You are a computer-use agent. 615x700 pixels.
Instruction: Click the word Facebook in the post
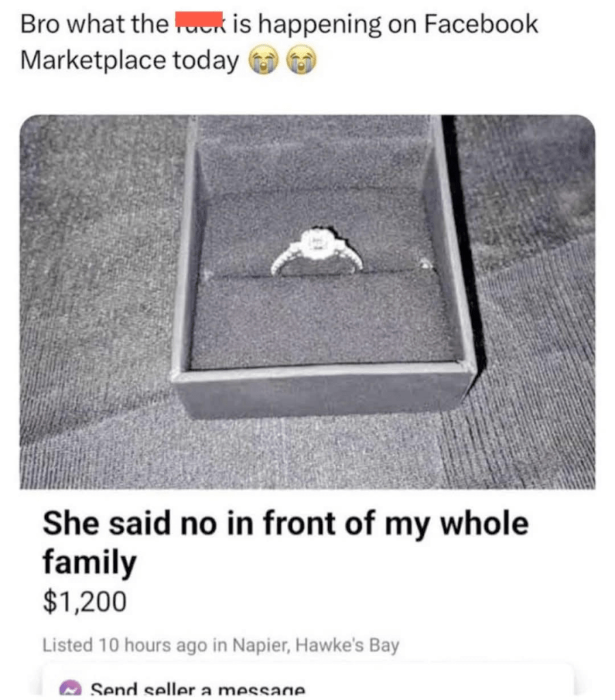[480, 24]
